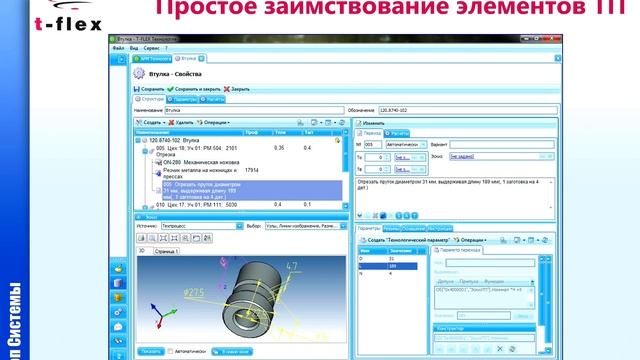Edit the № field containing 005
This screenshot has width=640, height=360.
373,144
